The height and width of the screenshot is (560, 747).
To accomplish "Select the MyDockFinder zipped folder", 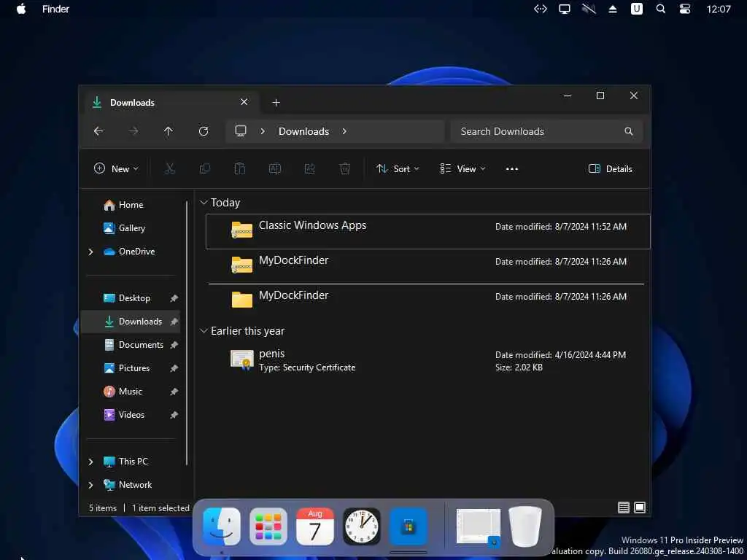I will point(427,266).
